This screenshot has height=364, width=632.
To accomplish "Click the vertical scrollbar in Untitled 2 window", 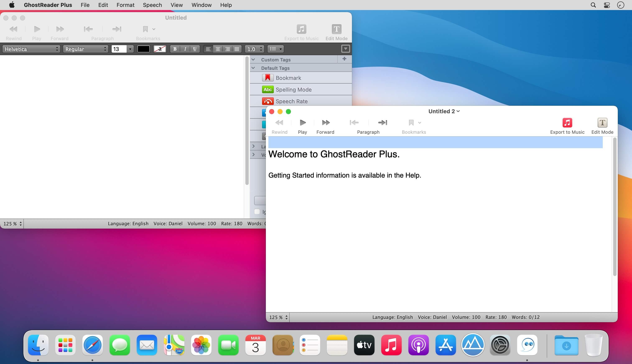I will point(615,206).
